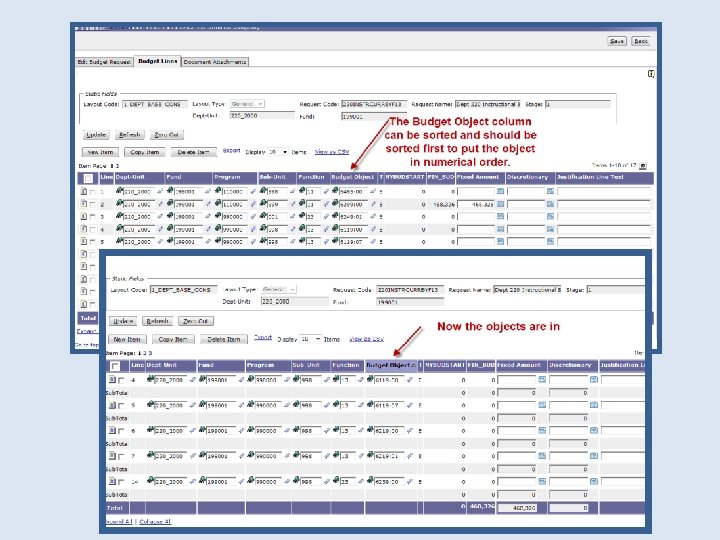720x540 pixels.
Task: Click Update button in upper window
Action: [96, 135]
